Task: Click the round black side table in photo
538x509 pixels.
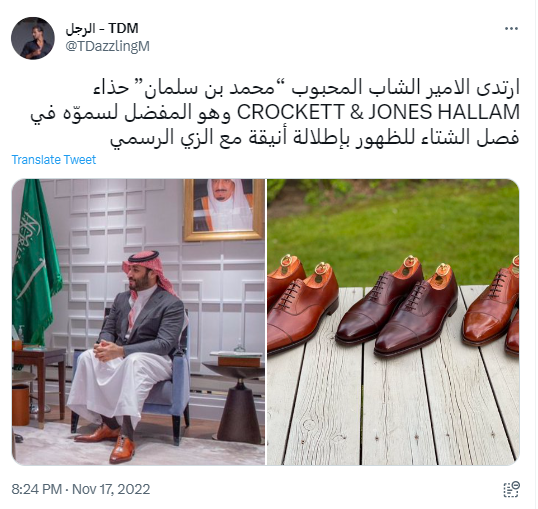Action: pyautogui.click(x=234, y=403)
